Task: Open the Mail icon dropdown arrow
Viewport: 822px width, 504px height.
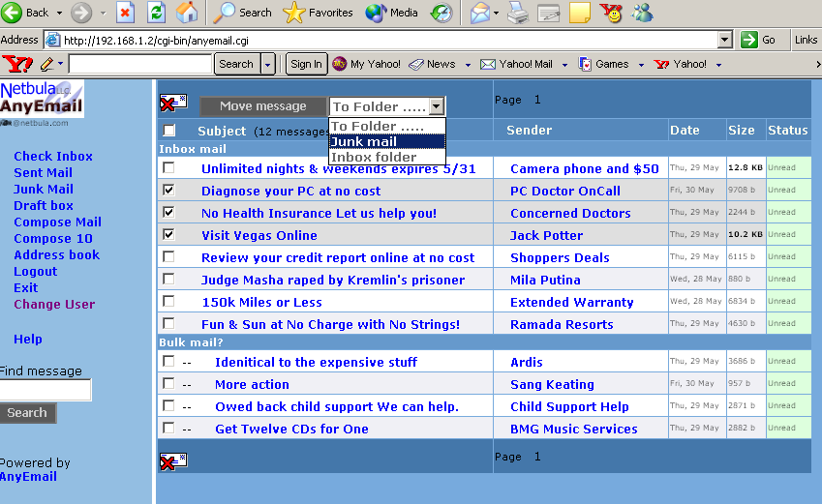Action: tap(496, 13)
